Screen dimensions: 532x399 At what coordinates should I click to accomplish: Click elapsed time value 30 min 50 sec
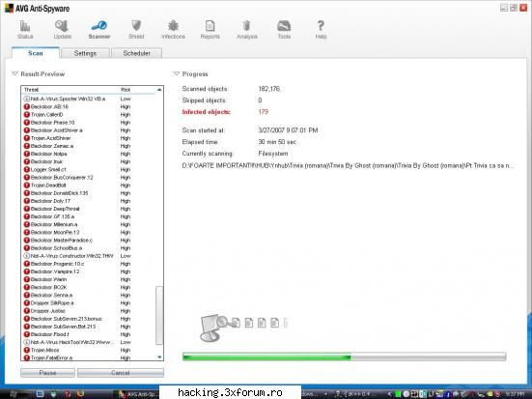tap(277, 142)
